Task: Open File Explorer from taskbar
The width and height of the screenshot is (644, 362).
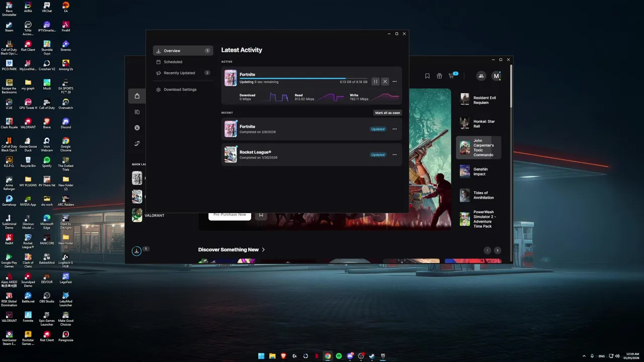Action: pos(272,356)
